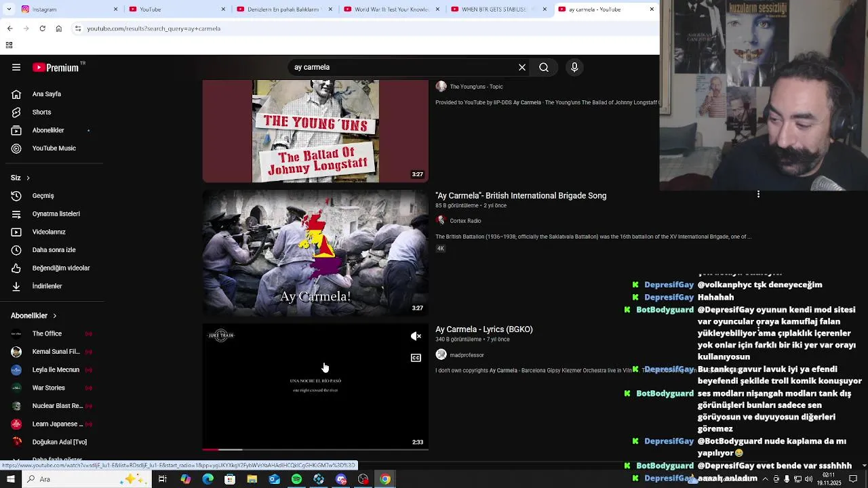This screenshot has width=868, height=488.
Task: Click the Ballad of Johnny Longstaff thumbnail
Action: [x=315, y=131]
